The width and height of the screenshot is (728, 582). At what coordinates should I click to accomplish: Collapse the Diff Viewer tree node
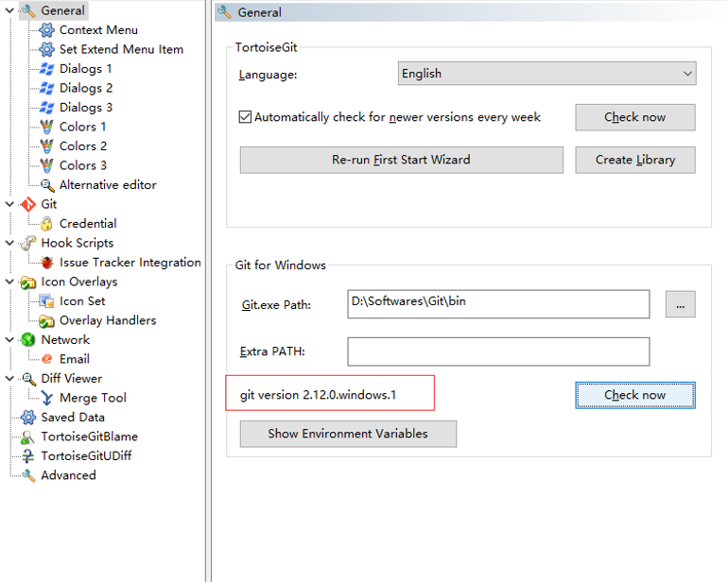pos(9,378)
